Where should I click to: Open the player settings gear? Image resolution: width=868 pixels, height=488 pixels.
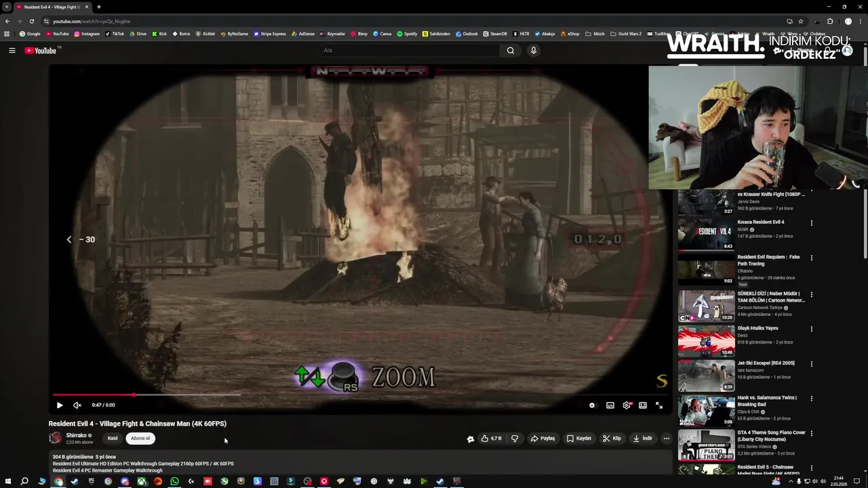(627, 405)
